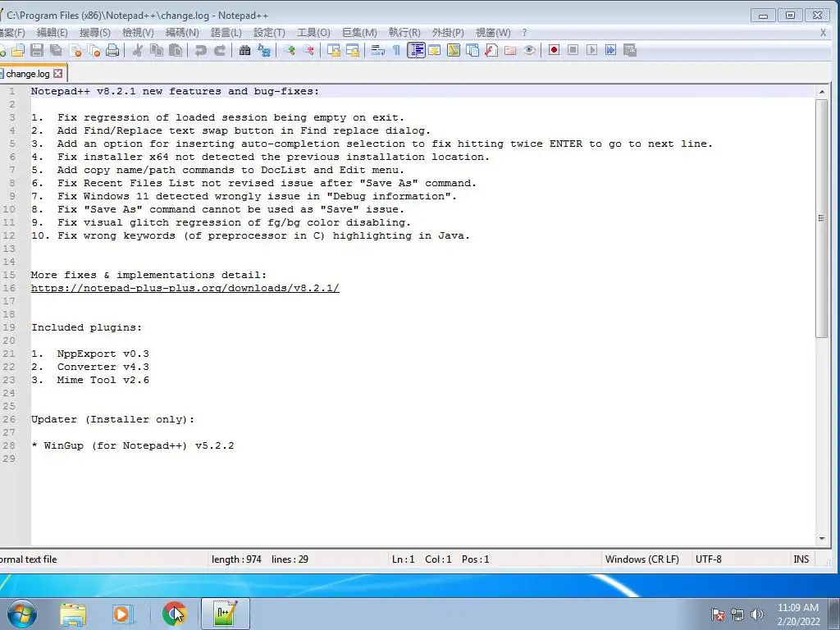Open Find with the binoculars icon
This screenshot has height=630, width=840.
click(244, 50)
